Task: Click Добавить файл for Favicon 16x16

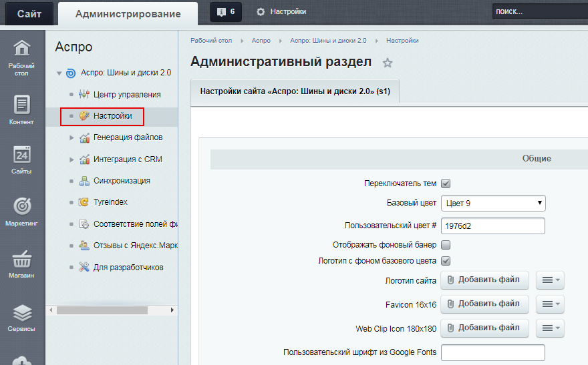Action: (484, 304)
